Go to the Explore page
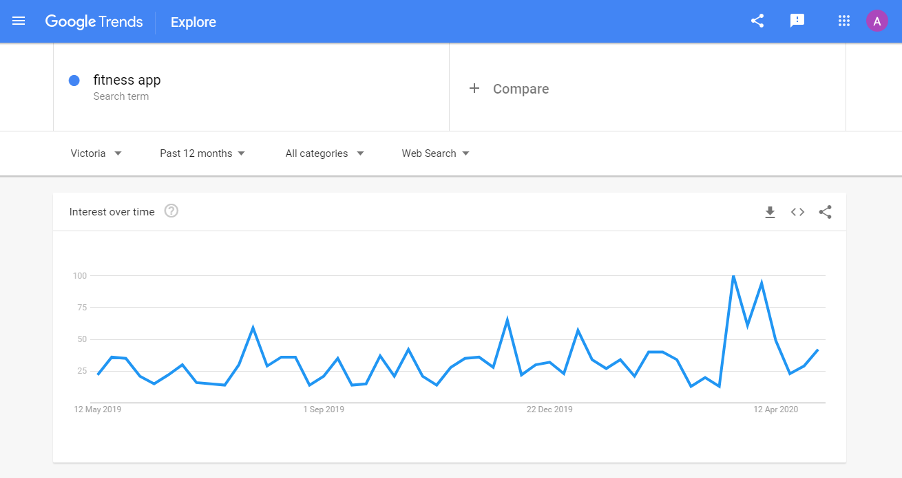 [193, 22]
